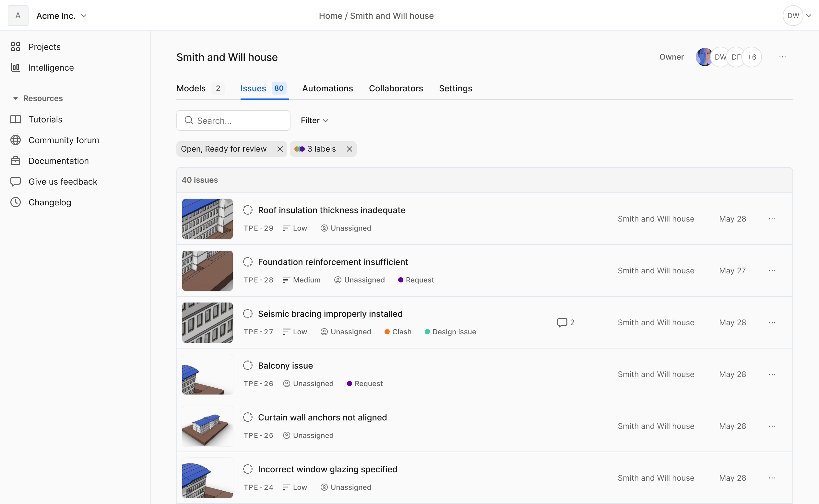Switch to the Automations tab
The image size is (819, 504).
327,88
